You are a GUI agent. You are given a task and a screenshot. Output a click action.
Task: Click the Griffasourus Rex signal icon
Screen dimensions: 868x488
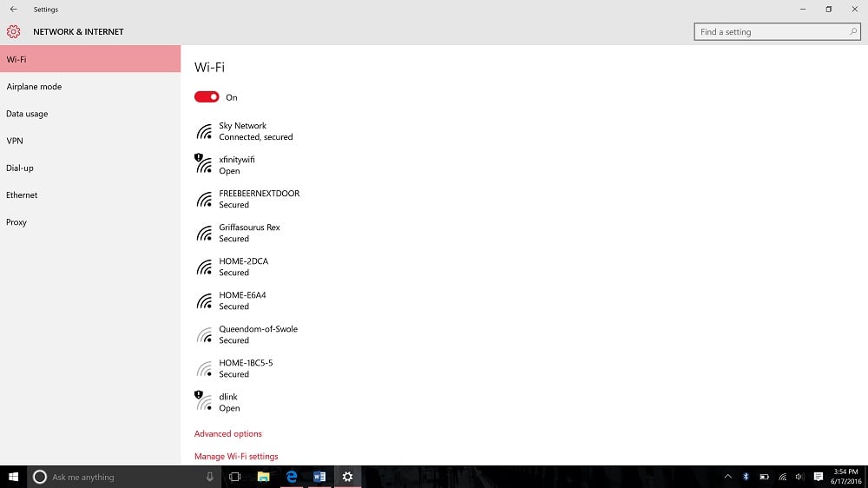click(x=204, y=234)
